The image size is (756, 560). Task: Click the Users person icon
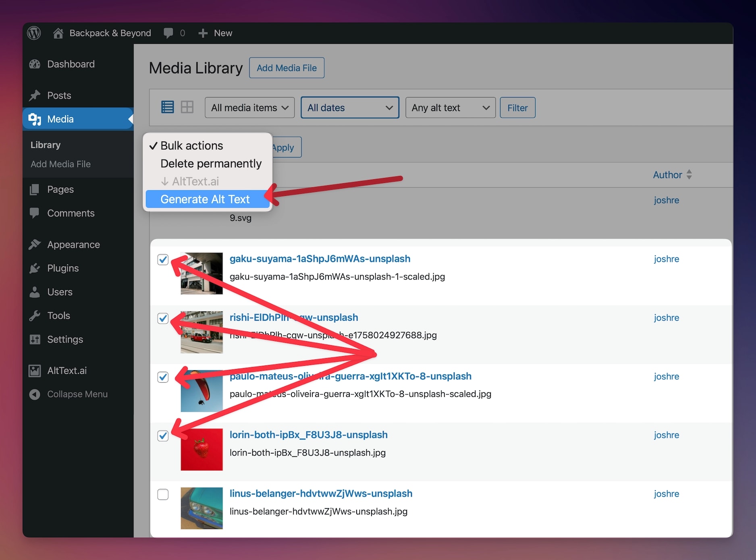tap(35, 292)
